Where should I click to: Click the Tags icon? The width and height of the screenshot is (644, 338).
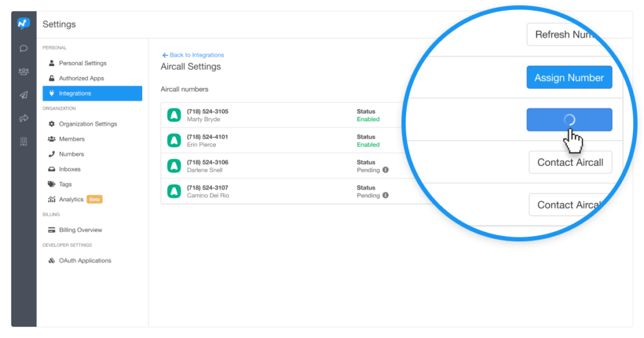52,184
